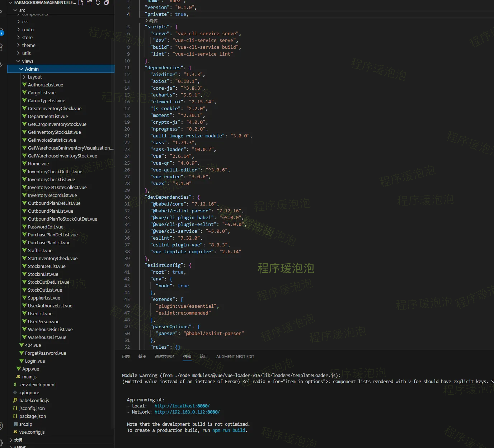Select the 终端 terminal tab
Screen dimensions: 494x448
pyautogui.click(x=187, y=357)
